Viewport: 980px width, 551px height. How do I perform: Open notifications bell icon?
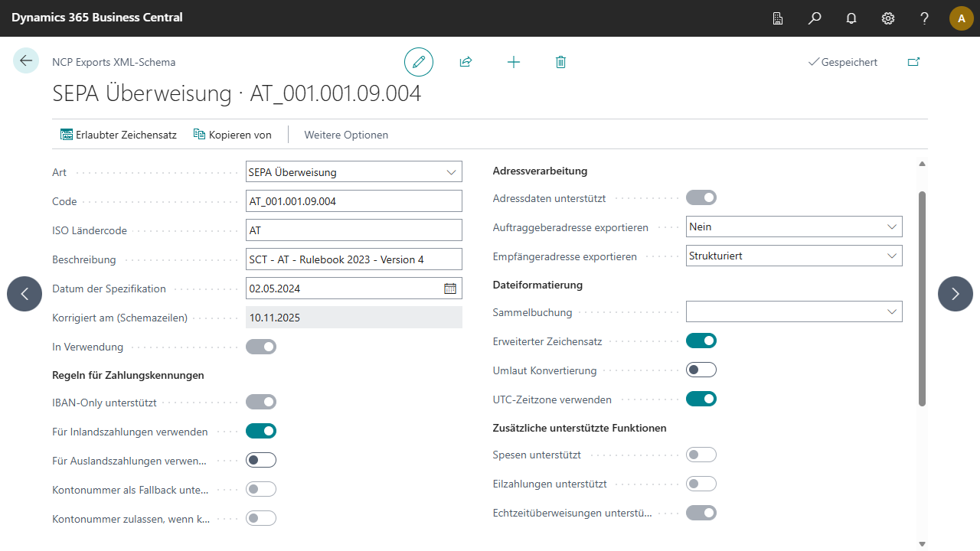[x=851, y=18]
